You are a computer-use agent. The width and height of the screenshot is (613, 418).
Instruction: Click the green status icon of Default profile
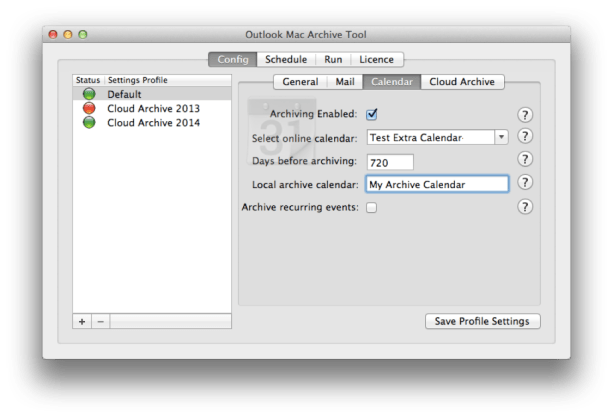click(89, 94)
